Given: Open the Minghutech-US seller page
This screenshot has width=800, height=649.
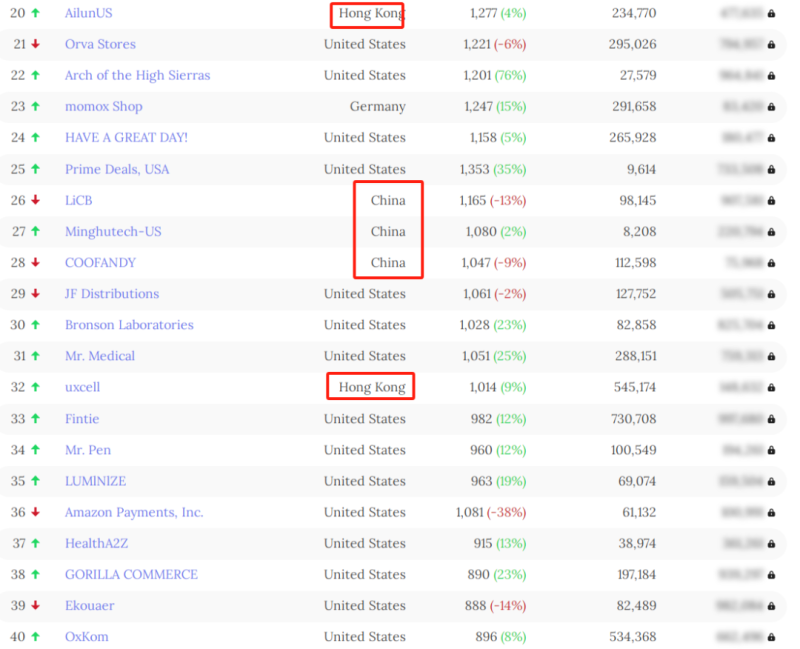Looking at the screenshot, I should point(113,231).
